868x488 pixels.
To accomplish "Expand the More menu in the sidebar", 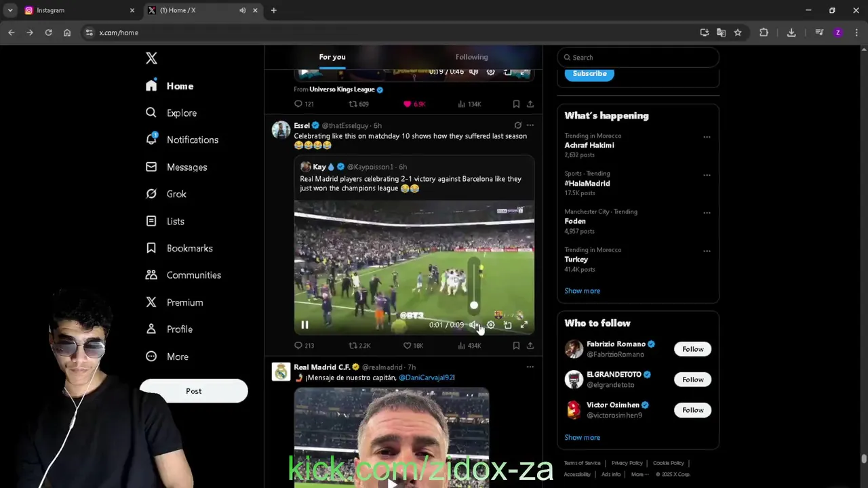I will tap(167, 357).
